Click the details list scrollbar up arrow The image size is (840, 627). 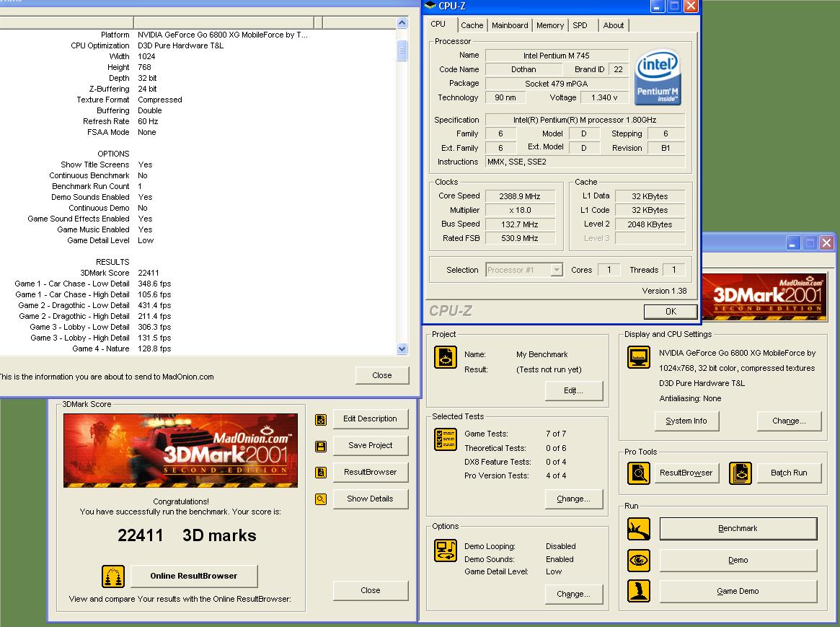click(x=402, y=22)
